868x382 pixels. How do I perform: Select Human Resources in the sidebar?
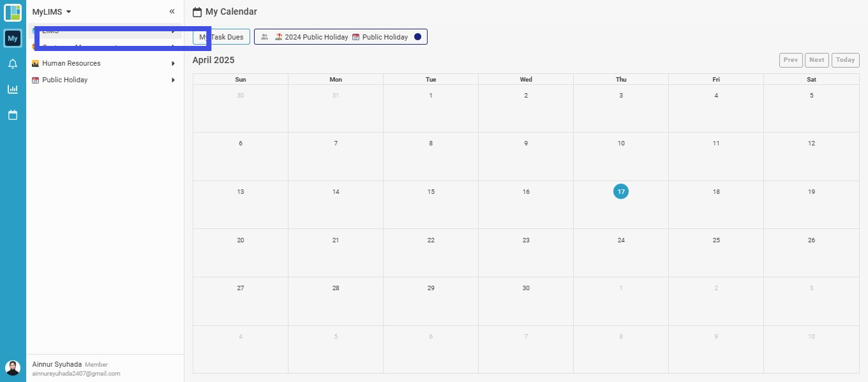[x=71, y=64]
